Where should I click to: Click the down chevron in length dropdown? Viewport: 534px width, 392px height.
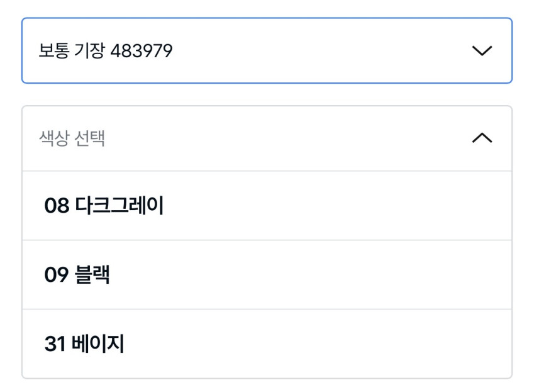pos(482,51)
